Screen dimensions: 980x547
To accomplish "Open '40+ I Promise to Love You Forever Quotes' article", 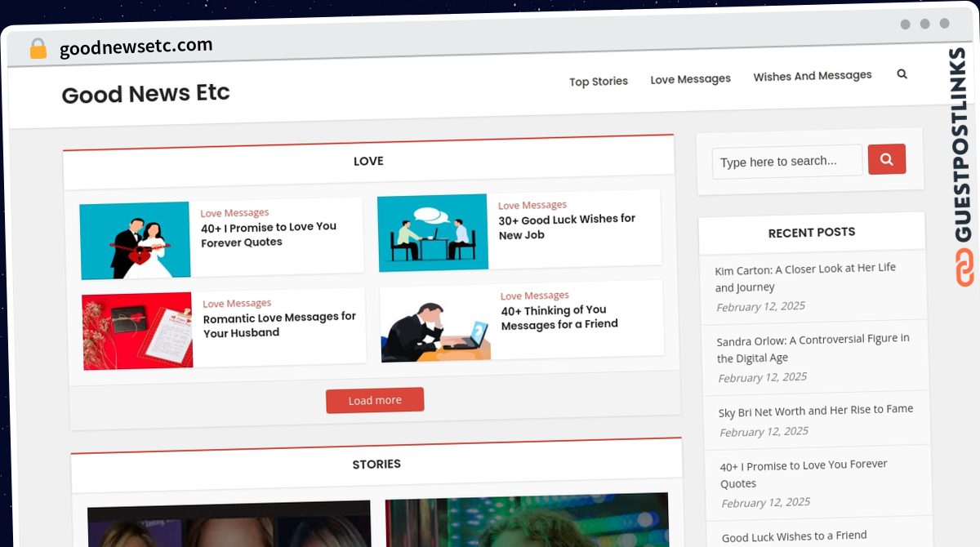I will 269,234.
